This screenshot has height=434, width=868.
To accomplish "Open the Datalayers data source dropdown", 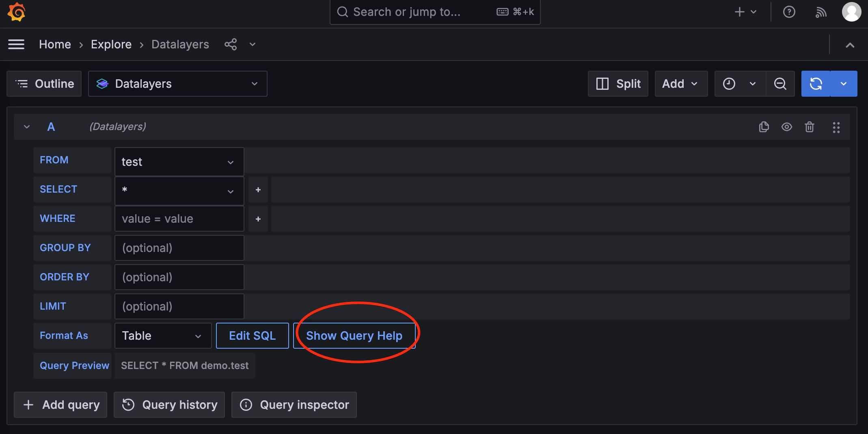I will (177, 84).
